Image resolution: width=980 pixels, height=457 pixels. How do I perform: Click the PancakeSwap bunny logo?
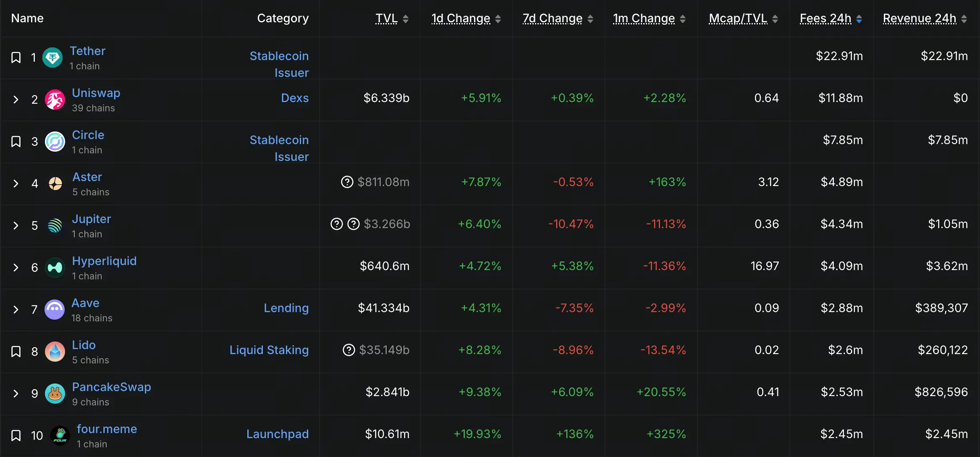tap(55, 394)
